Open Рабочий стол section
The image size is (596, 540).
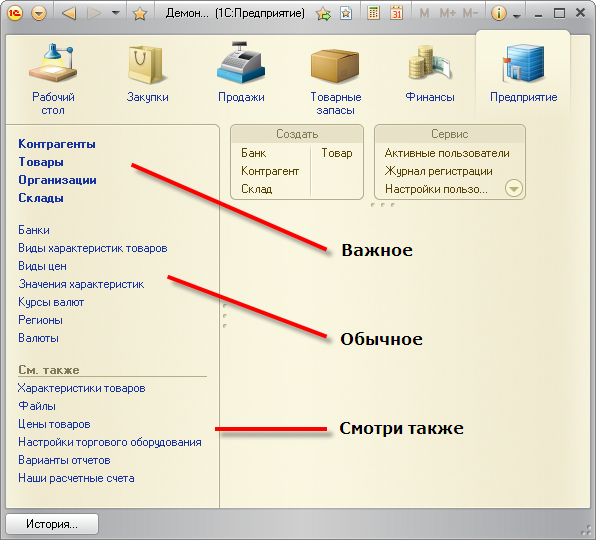[x=53, y=79]
